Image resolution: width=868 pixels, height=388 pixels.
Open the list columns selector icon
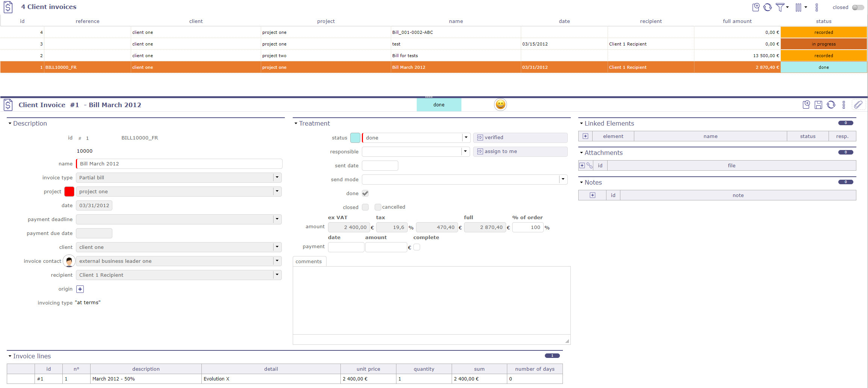(798, 7)
